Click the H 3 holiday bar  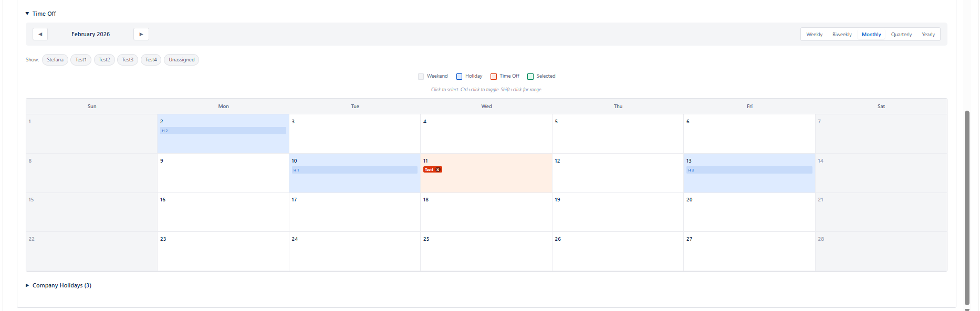coord(749,170)
